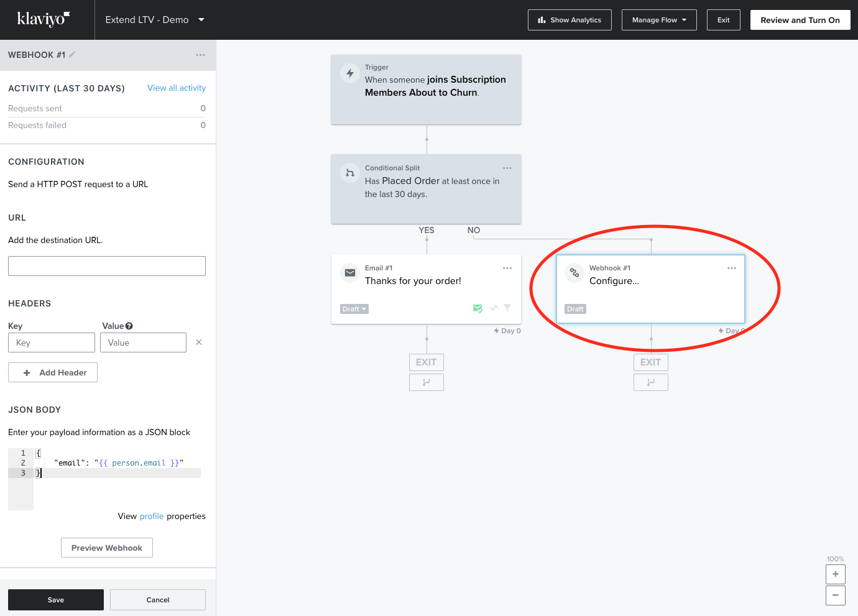Select the Trigger flow card
The height and width of the screenshot is (616, 858).
426,90
